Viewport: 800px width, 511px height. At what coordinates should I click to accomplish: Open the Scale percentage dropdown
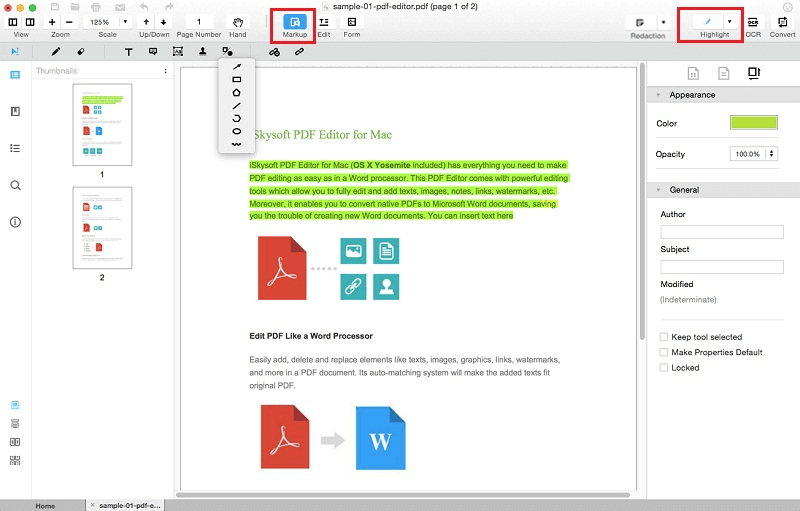pyautogui.click(x=125, y=22)
